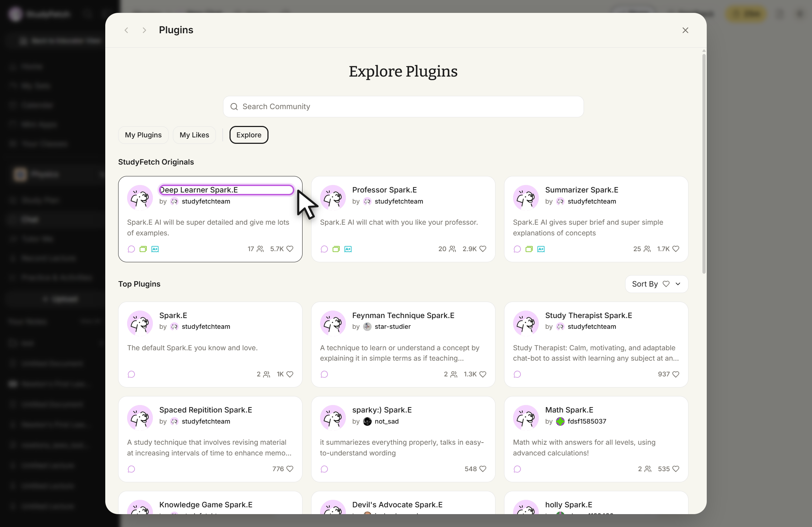Open the fdsf1585037 author profile

(x=586, y=421)
